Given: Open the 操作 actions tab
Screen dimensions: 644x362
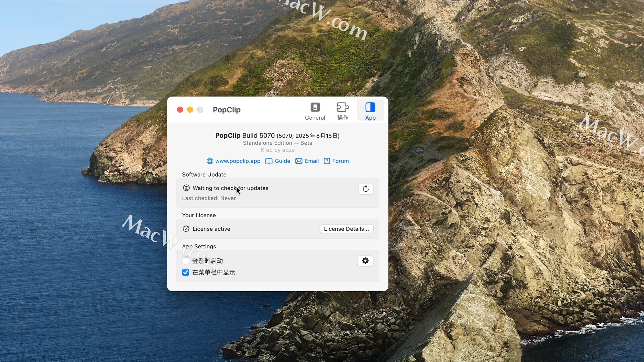Looking at the screenshot, I should (x=342, y=111).
